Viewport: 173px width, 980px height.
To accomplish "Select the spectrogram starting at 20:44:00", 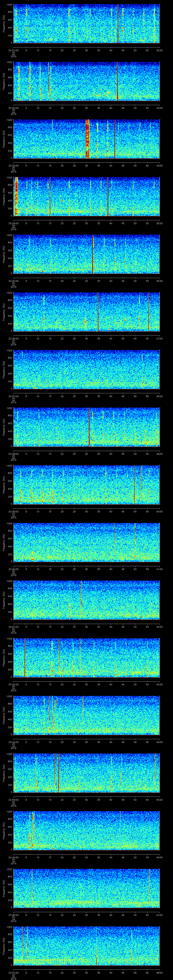I will tap(87, 773).
